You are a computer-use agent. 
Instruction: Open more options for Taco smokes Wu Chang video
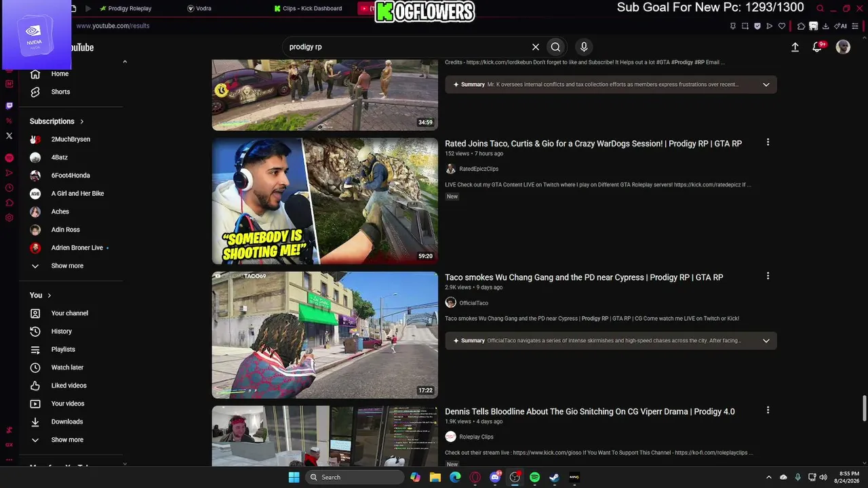768,276
